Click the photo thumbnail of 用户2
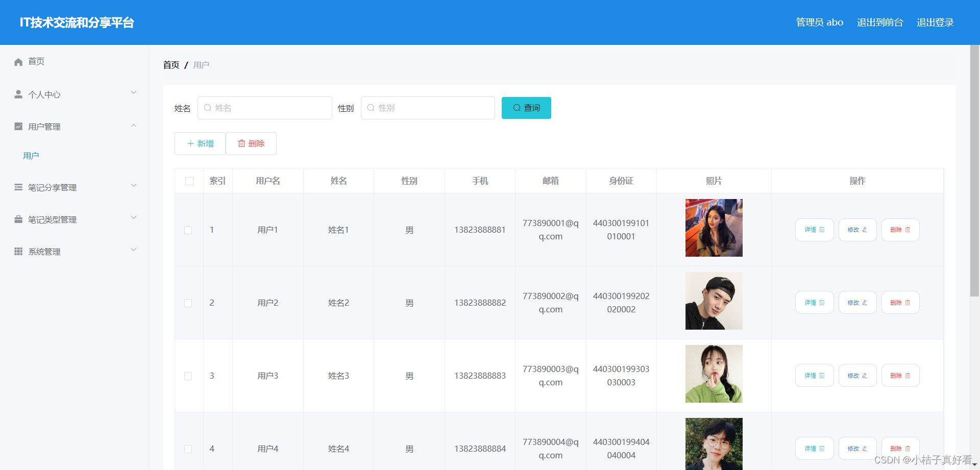The width and height of the screenshot is (980, 470). coord(714,301)
